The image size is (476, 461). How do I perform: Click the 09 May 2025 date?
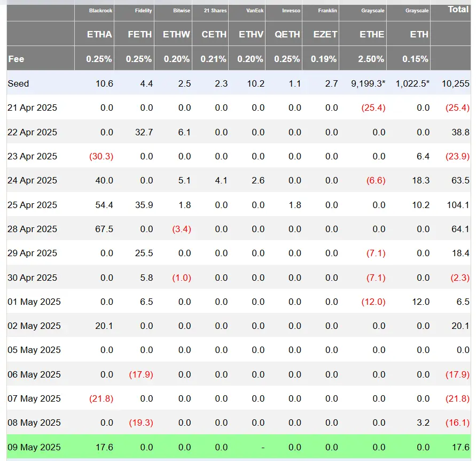tap(34, 447)
